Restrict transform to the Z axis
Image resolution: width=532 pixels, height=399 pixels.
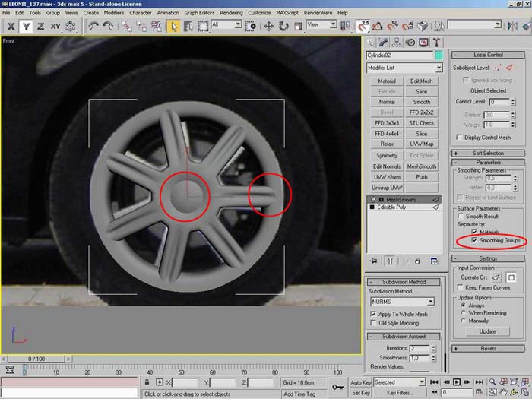point(40,26)
